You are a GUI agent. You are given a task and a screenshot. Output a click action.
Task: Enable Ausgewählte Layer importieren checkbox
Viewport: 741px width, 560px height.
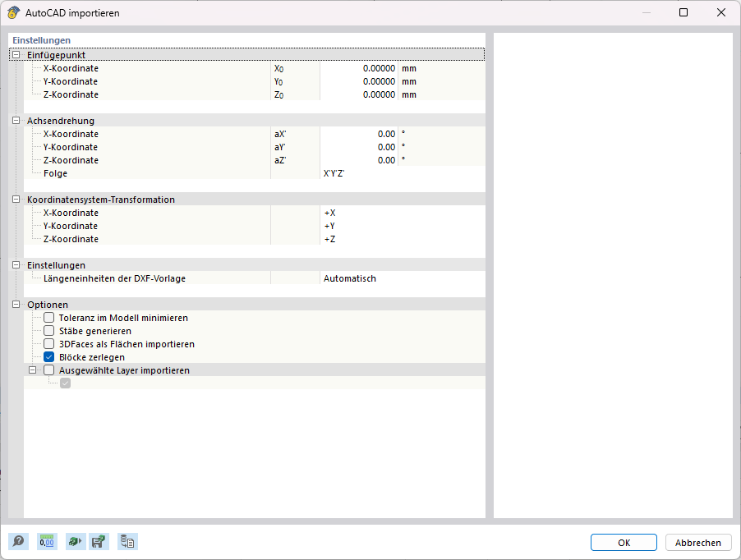pyautogui.click(x=49, y=370)
